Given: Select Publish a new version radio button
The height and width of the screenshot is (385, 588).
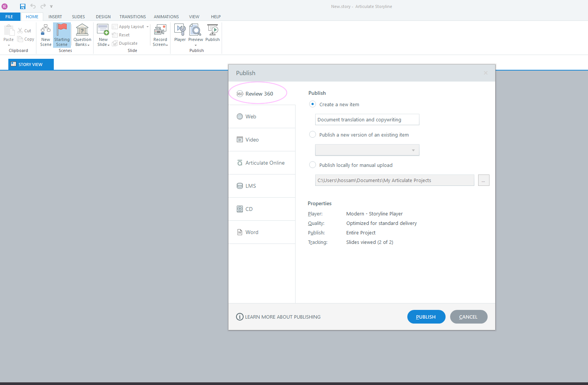Looking at the screenshot, I should click(x=313, y=135).
